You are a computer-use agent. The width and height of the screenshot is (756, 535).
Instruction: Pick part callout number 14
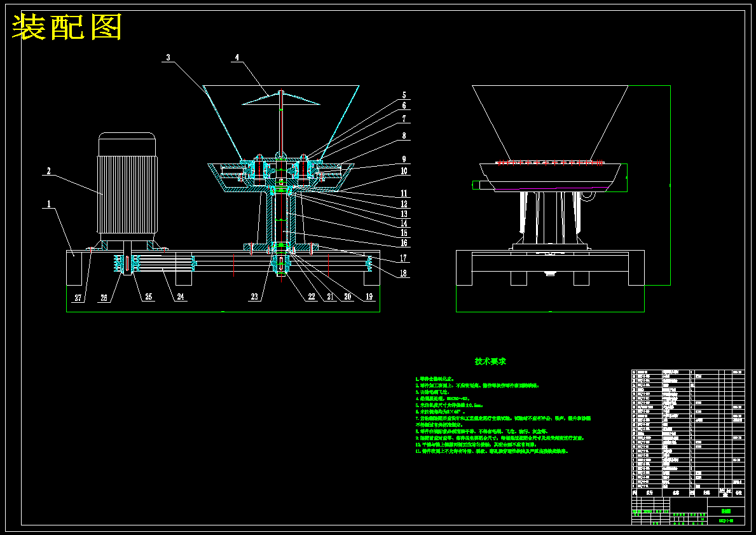404,223
